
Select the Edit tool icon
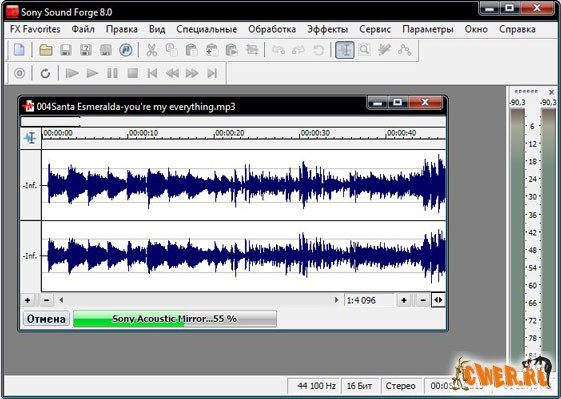[x=345, y=50]
